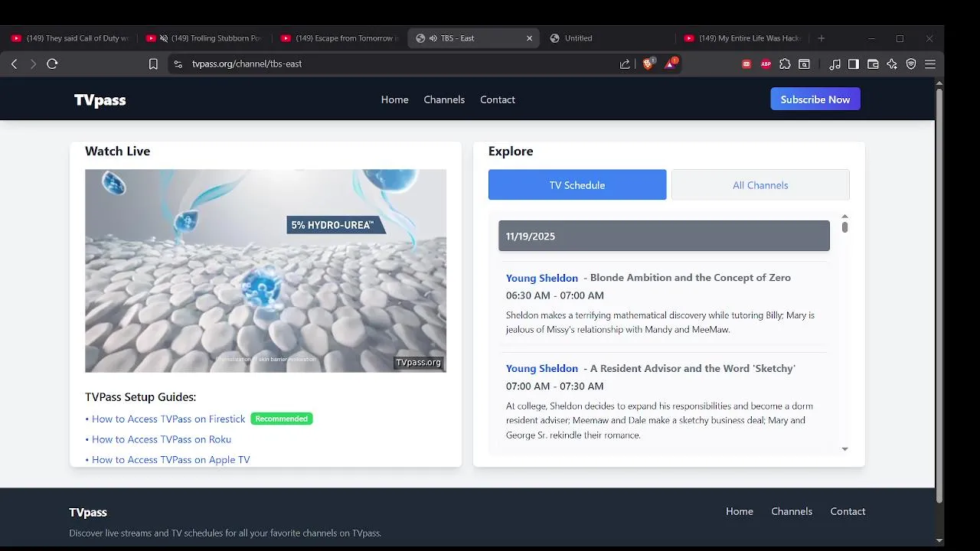Open a new tab with the plus button

(x=822, y=38)
